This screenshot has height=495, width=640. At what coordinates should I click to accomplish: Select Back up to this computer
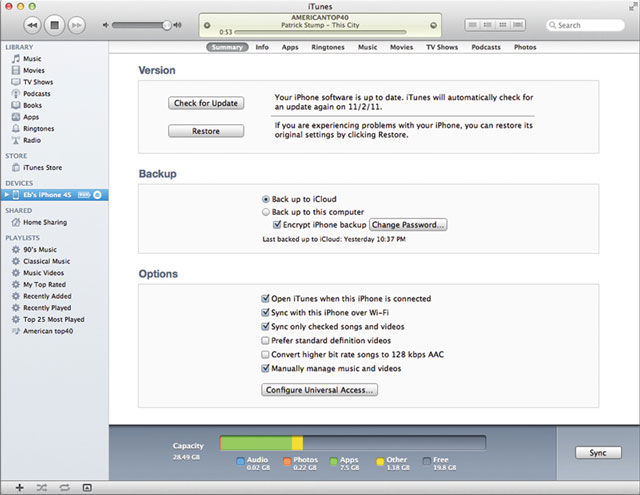point(266,212)
